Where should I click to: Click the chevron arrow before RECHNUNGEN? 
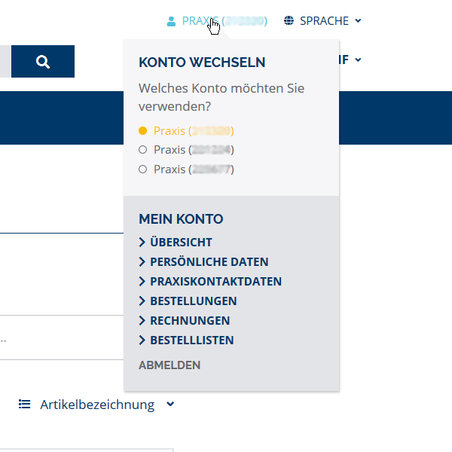click(142, 320)
